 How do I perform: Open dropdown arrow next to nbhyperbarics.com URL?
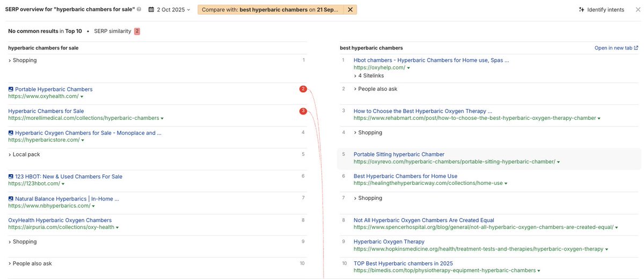click(93, 206)
